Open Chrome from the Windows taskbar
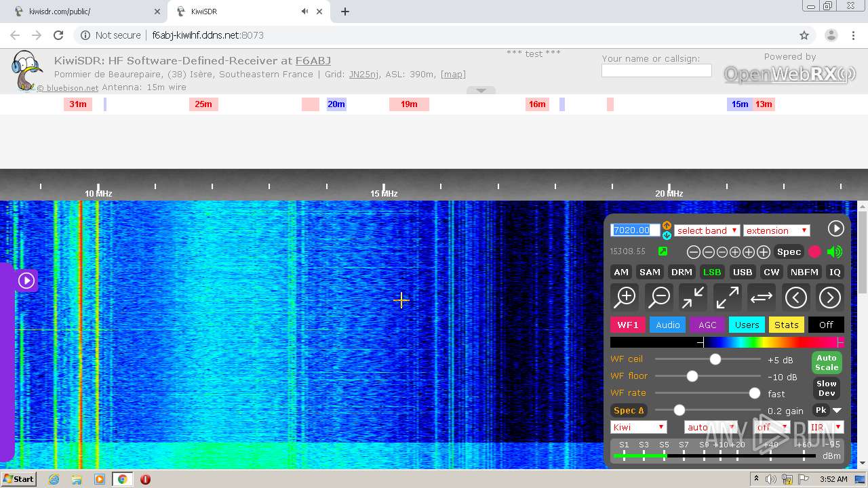Viewport: 868px width, 488px height. 122,479
